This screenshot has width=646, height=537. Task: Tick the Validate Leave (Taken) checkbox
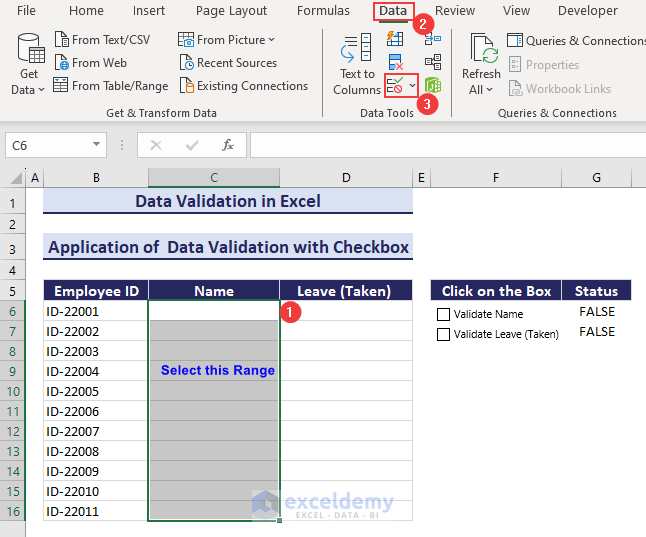[444, 334]
